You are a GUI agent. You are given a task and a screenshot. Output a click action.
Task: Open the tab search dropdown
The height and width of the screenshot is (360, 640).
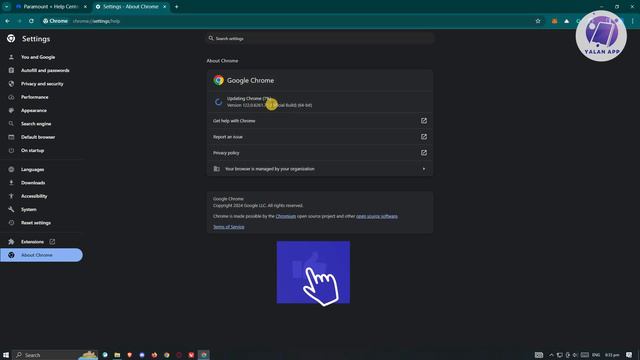click(6, 7)
